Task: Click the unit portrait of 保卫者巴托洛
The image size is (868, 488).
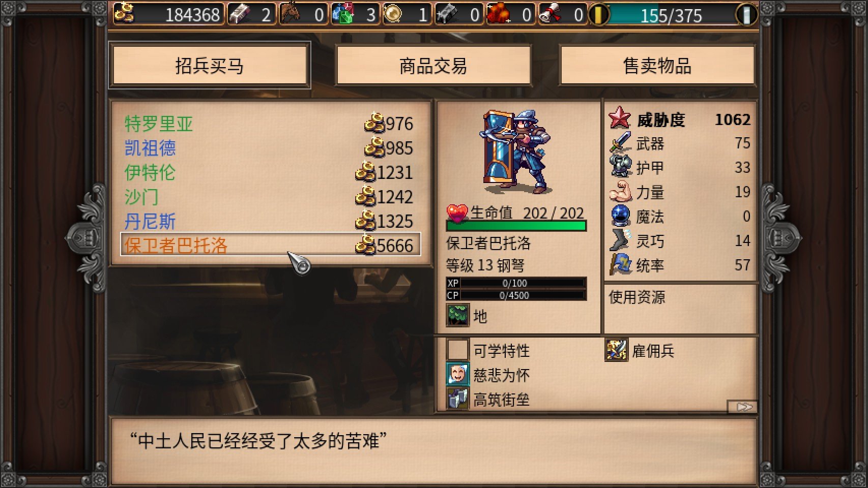Action: (516, 152)
